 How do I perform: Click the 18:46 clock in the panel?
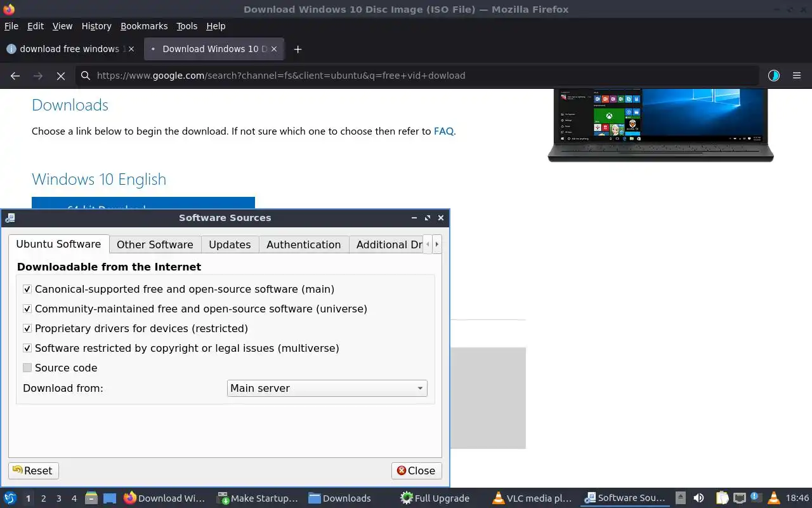(x=797, y=498)
